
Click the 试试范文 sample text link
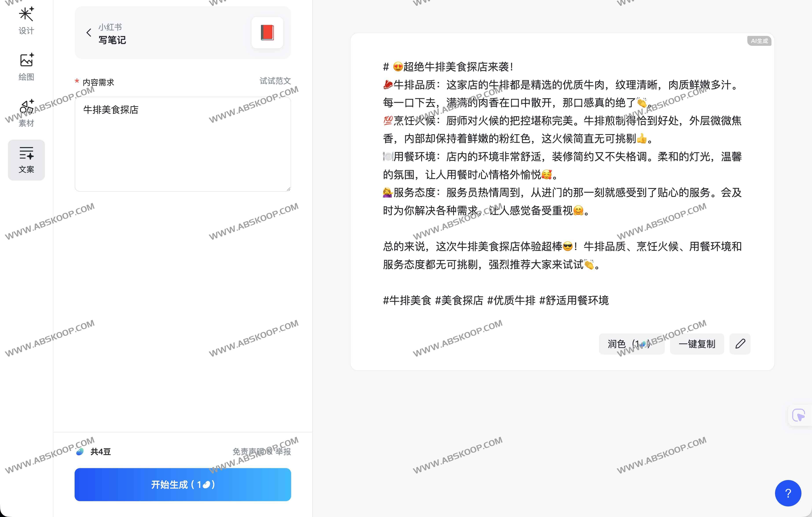(x=275, y=81)
